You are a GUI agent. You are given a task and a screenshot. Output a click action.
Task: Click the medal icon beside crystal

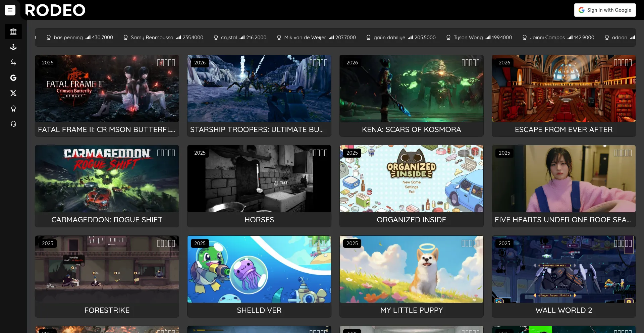coord(216,38)
